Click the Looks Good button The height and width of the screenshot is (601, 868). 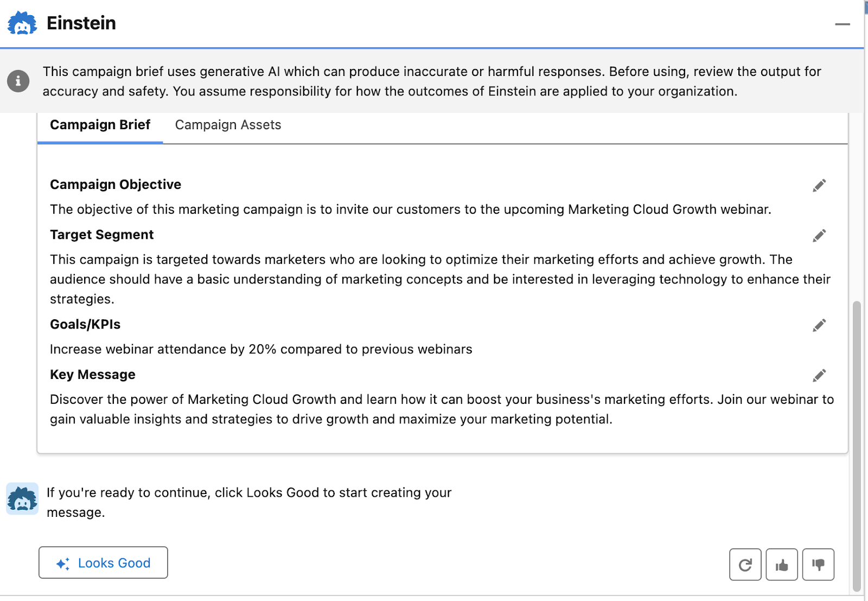coord(103,562)
